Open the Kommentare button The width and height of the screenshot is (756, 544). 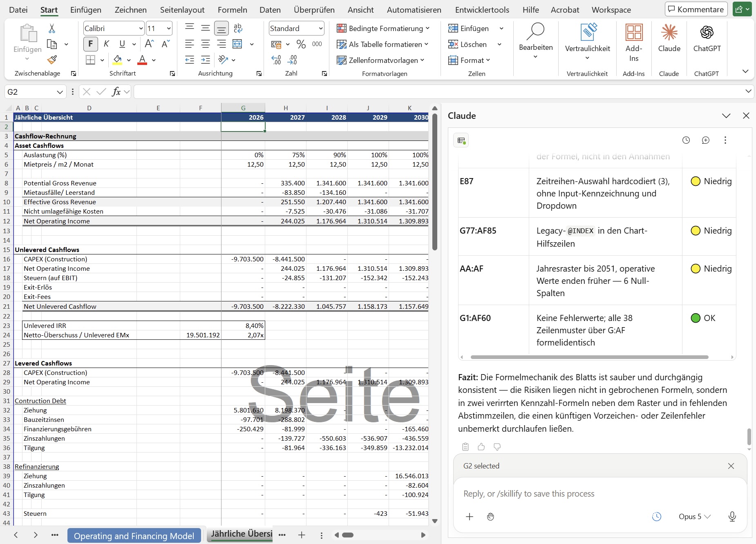click(696, 9)
